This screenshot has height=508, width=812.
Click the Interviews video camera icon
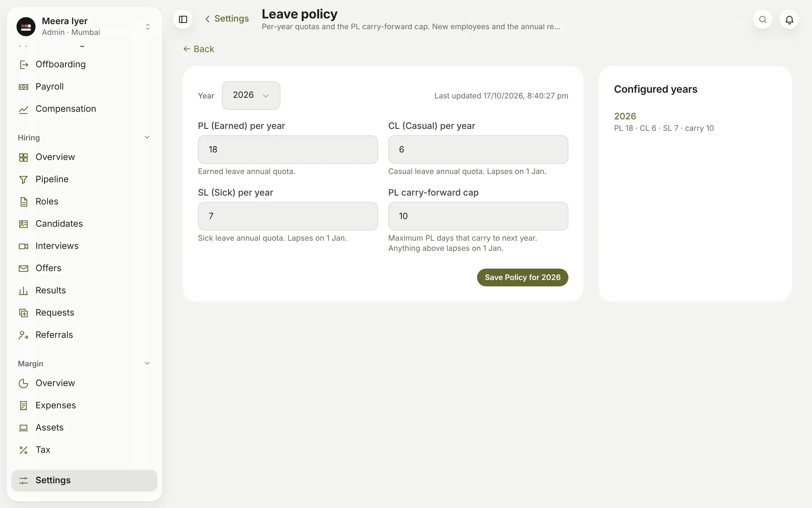23,246
